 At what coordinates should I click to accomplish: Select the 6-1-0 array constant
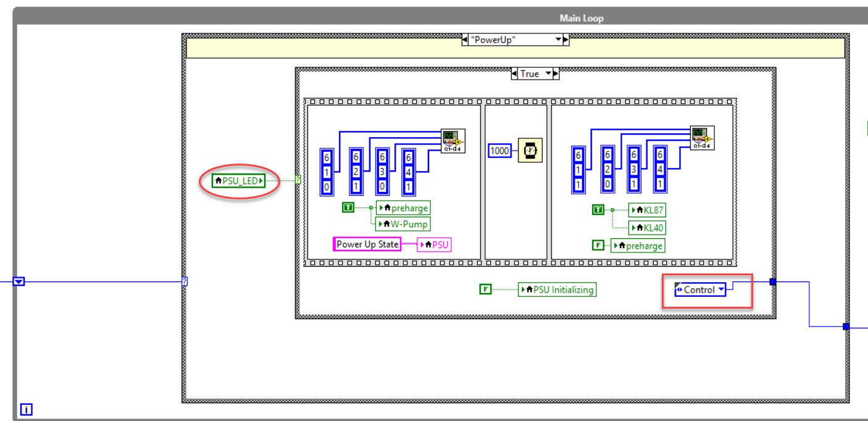pyautogui.click(x=327, y=171)
